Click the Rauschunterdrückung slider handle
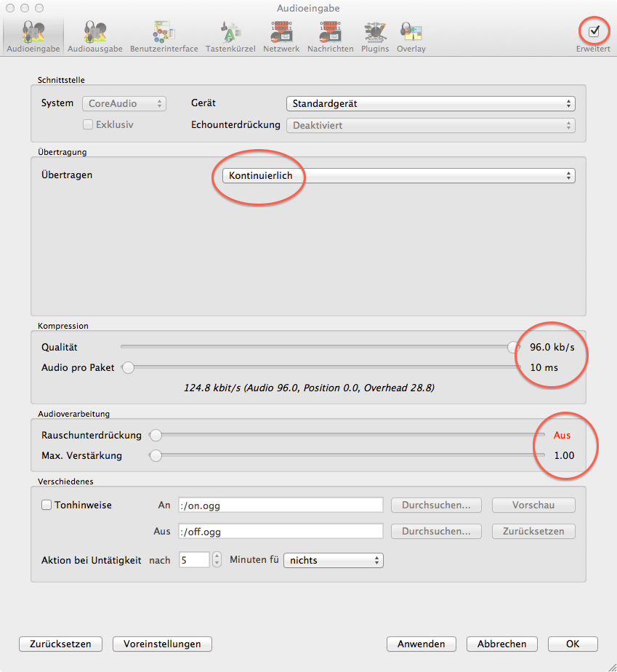The width and height of the screenshot is (617, 672). (x=155, y=436)
